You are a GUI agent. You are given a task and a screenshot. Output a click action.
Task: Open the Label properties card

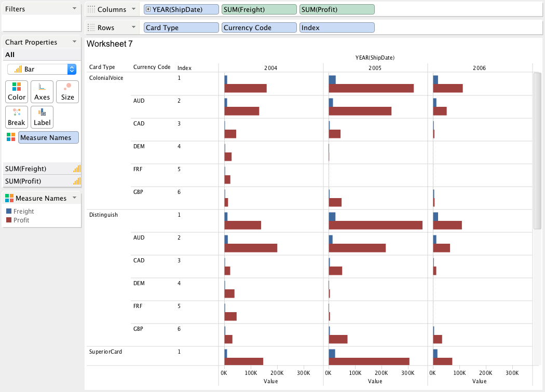pos(42,117)
